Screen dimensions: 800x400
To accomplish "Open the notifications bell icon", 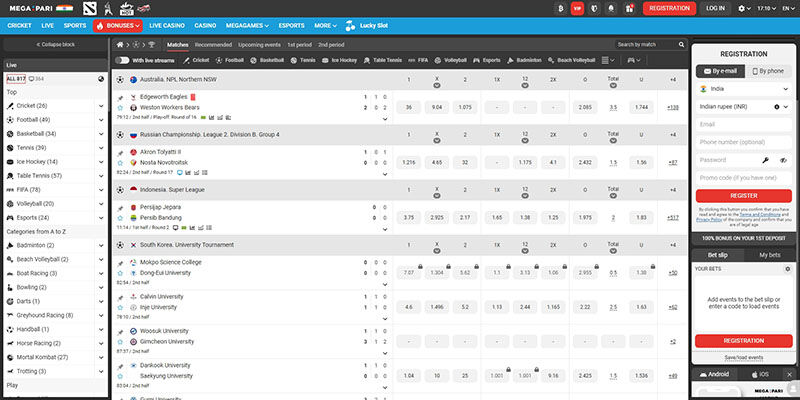I will coord(611,8).
